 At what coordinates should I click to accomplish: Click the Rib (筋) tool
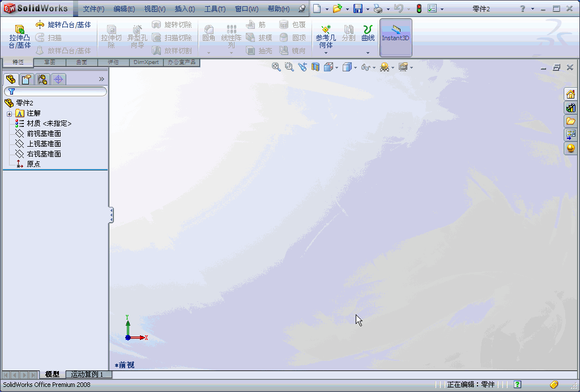point(256,25)
